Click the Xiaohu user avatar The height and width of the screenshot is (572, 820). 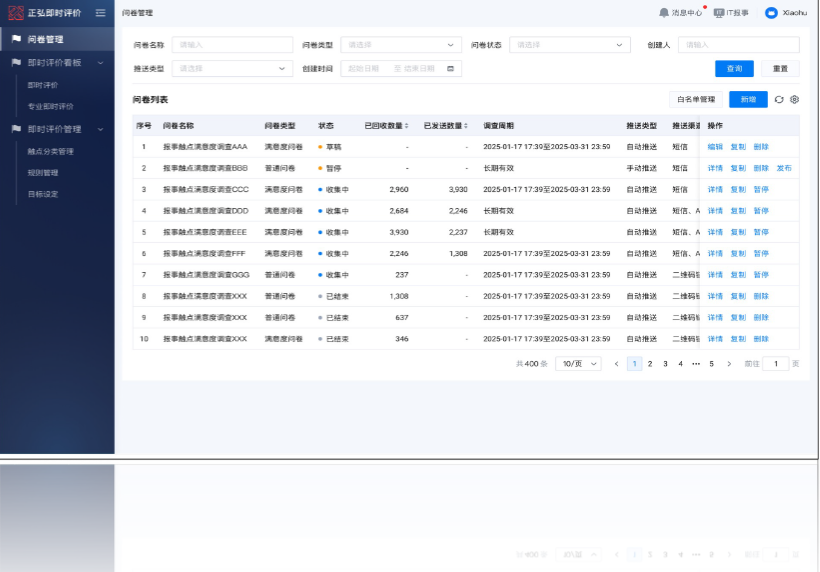click(771, 13)
